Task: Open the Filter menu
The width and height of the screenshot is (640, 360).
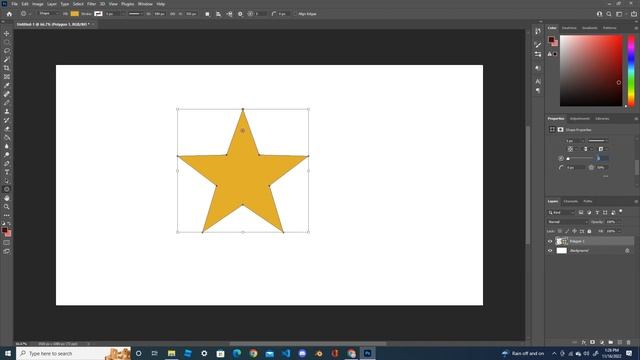Action: [x=91, y=4]
